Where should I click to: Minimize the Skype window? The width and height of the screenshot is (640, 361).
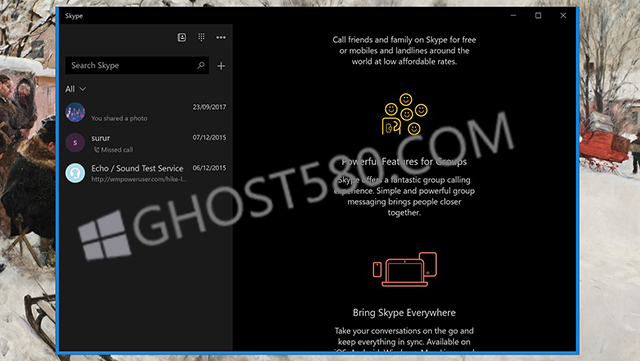(513, 16)
